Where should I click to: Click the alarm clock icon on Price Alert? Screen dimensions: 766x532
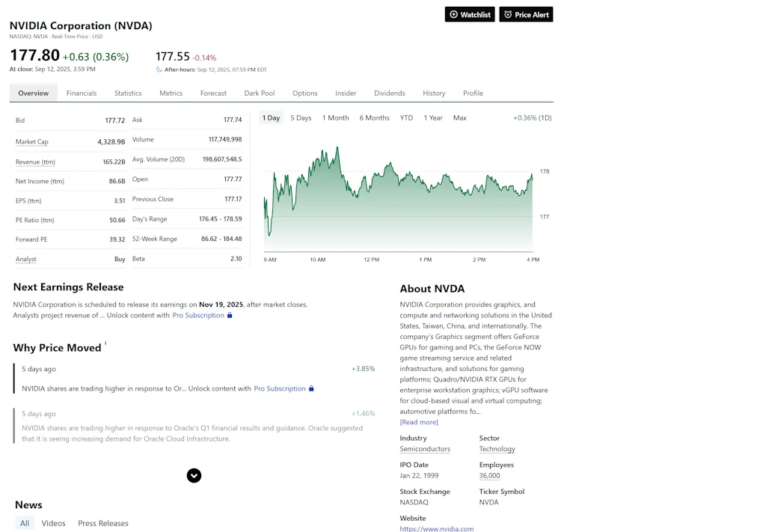[x=508, y=13]
